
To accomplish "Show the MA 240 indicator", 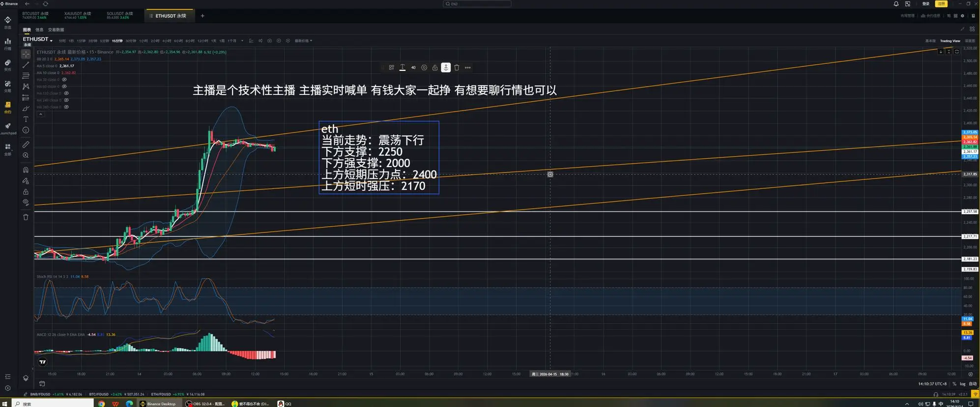I will (66, 100).
